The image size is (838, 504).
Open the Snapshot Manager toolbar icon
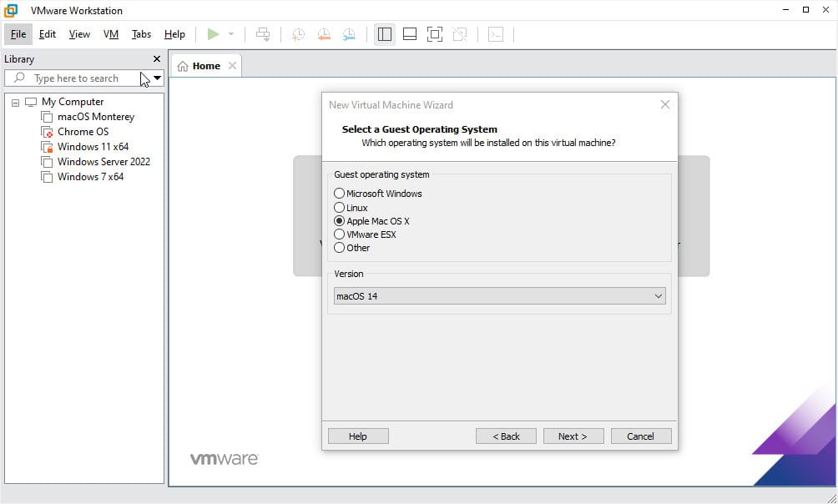(x=349, y=34)
